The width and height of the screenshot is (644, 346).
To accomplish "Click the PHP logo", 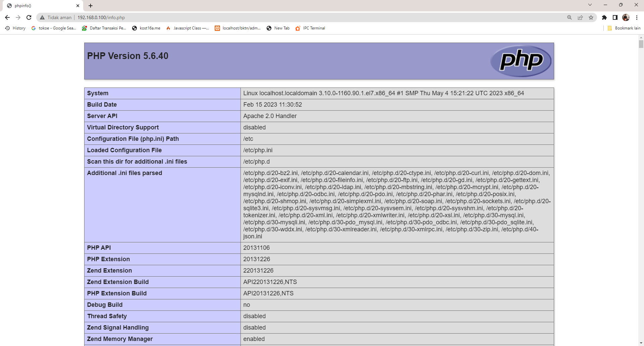I will [521, 61].
